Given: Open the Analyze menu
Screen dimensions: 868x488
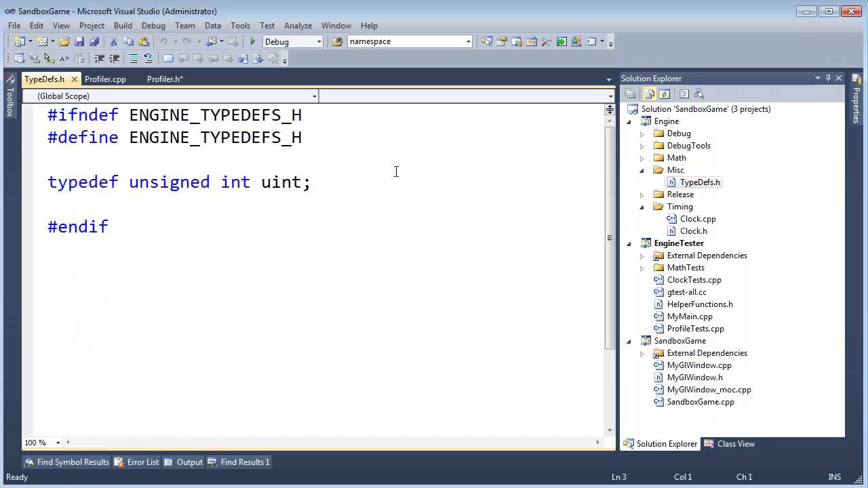Looking at the screenshot, I should pos(298,26).
